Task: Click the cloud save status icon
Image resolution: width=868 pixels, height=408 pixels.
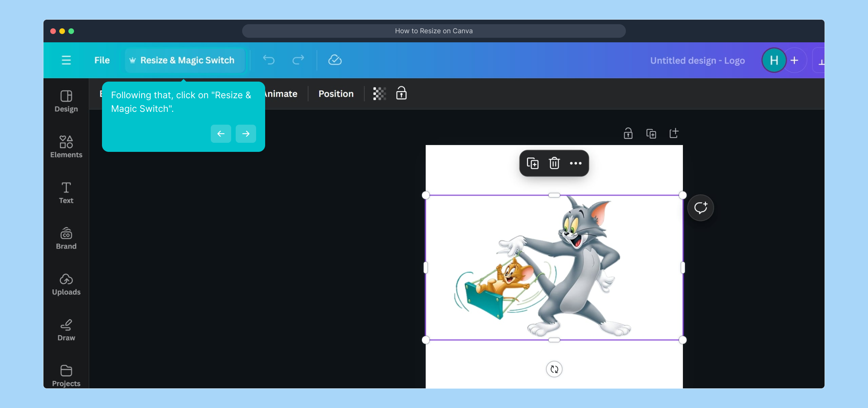Action: click(x=335, y=60)
